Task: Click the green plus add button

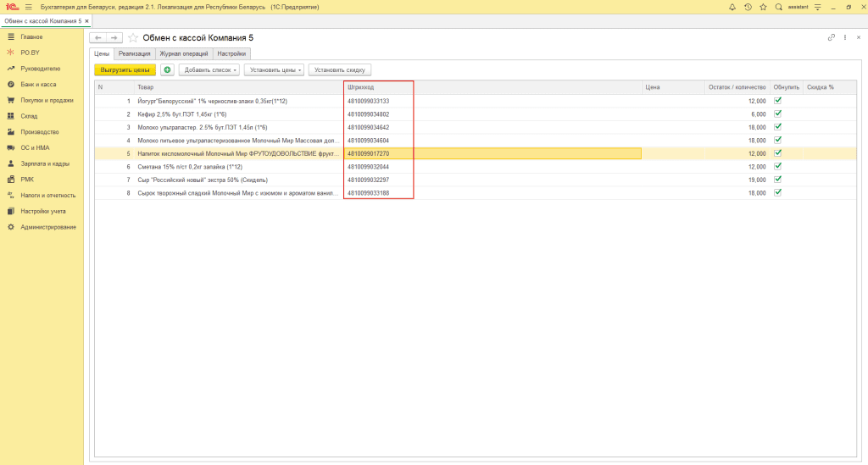Action: (167, 69)
